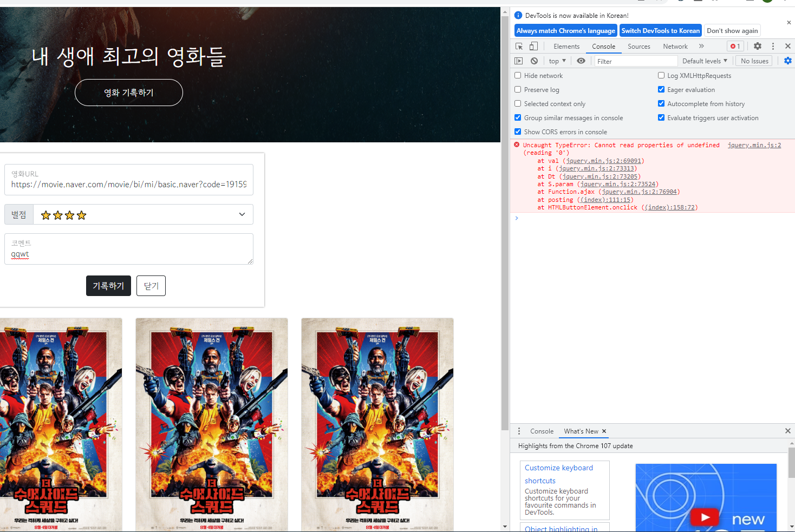Disable Eager evaluation checkbox

(x=661, y=90)
